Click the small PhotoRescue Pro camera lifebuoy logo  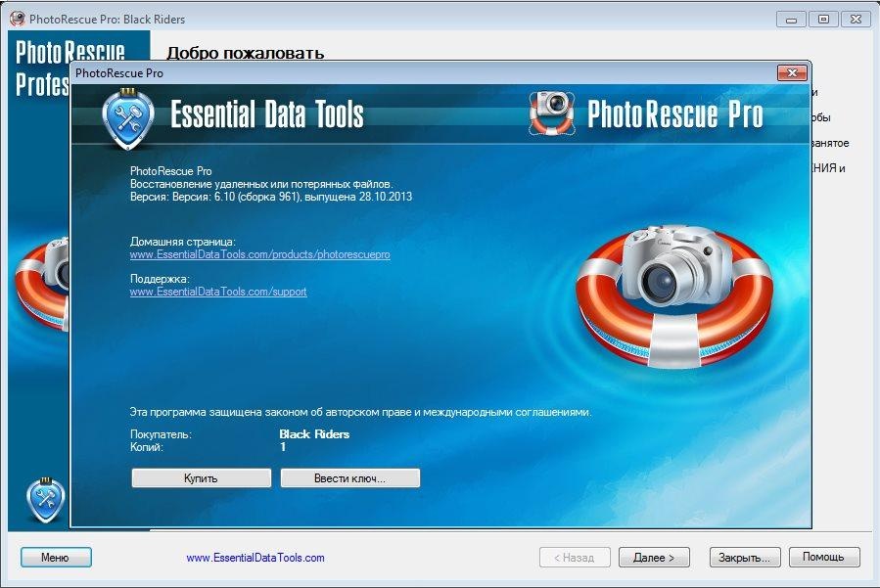552,113
